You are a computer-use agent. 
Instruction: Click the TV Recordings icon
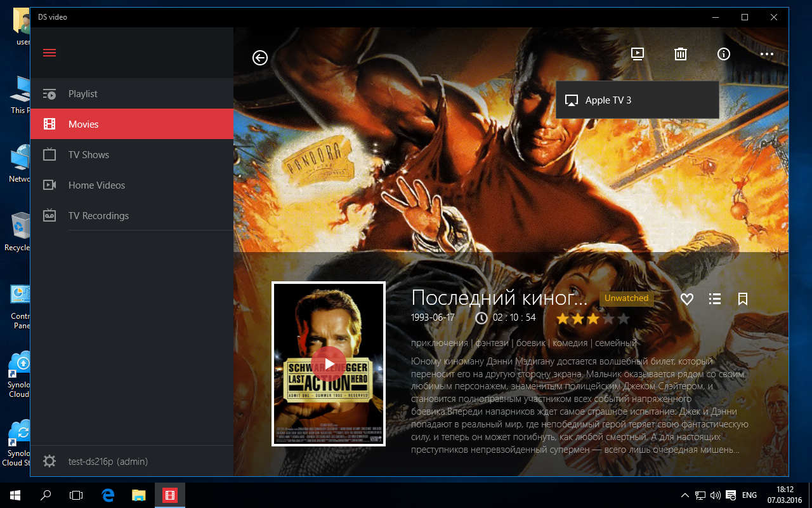49,216
